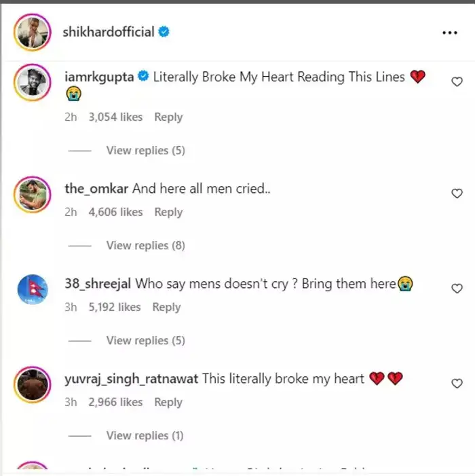Open shikhardofficial profile picture
The image size is (475, 476).
tap(33, 32)
